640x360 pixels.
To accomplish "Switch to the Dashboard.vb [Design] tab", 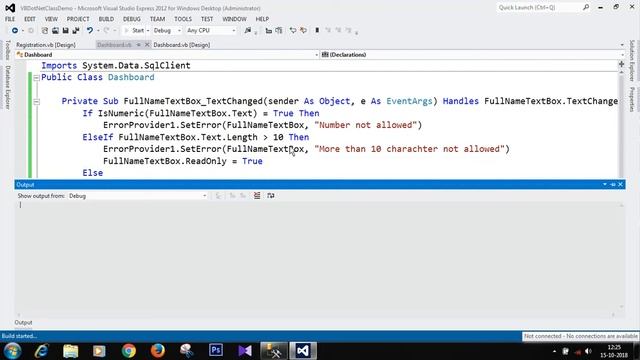I will (x=182, y=45).
